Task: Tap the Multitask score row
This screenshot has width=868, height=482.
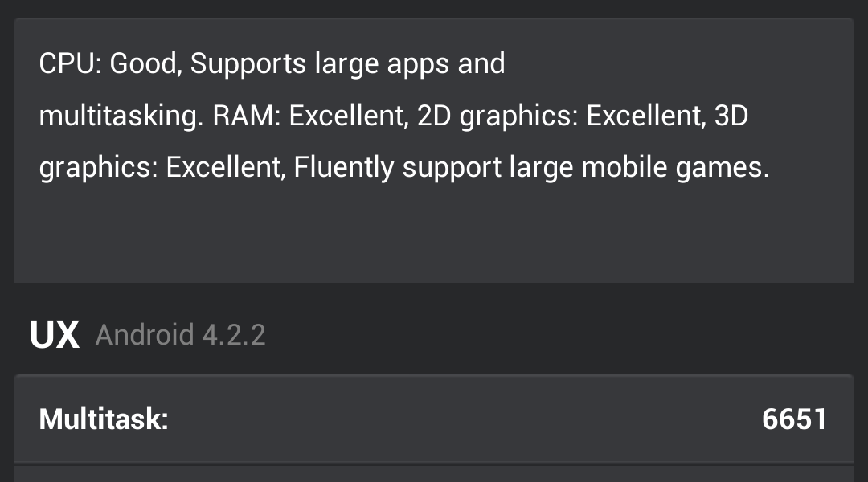Action: coord(434,419)
